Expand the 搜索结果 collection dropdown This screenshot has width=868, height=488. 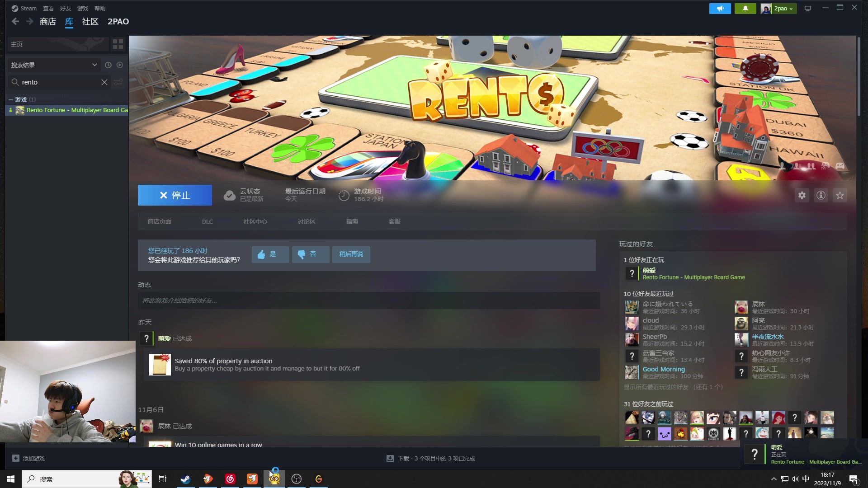[53, 65]
